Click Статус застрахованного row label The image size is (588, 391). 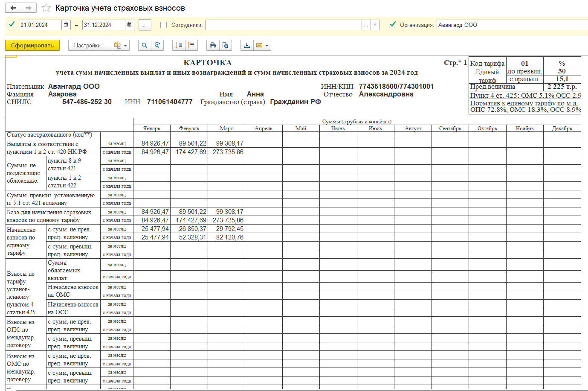click(49, 134)
